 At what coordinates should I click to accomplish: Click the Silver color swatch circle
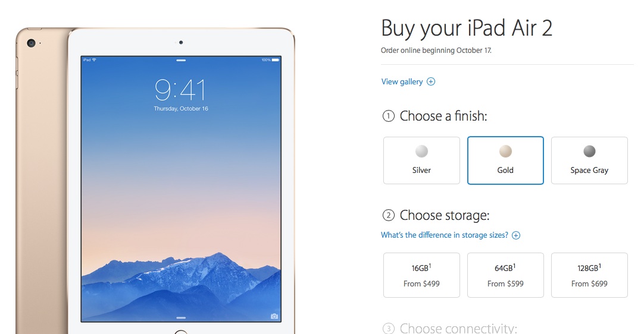tap(421, 152)
